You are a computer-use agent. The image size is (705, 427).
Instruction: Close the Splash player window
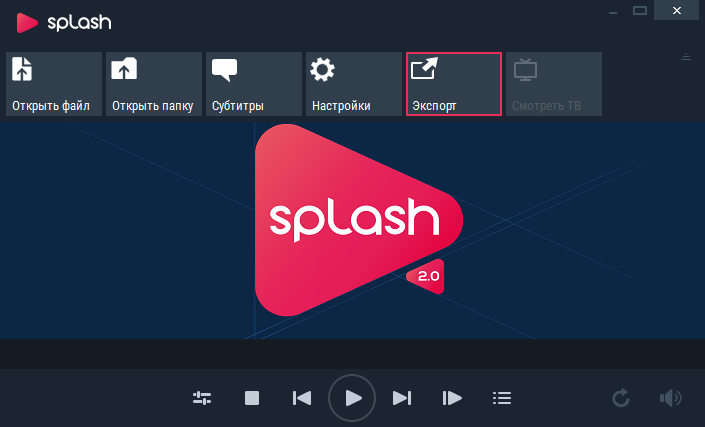pos(676,10)
